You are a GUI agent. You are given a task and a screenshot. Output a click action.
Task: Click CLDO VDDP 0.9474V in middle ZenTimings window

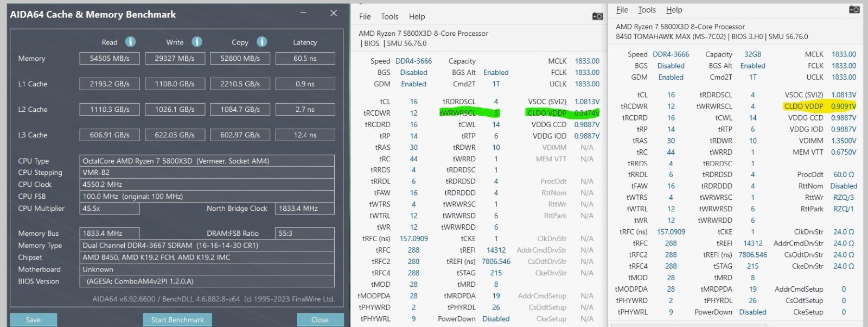(587, 113)
